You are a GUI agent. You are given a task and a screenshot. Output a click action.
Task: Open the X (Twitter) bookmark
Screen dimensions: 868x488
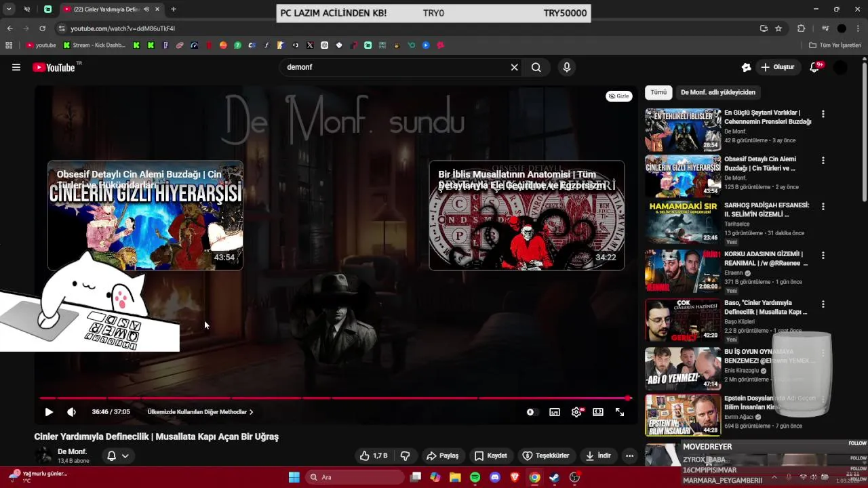(x=310, y=45)
